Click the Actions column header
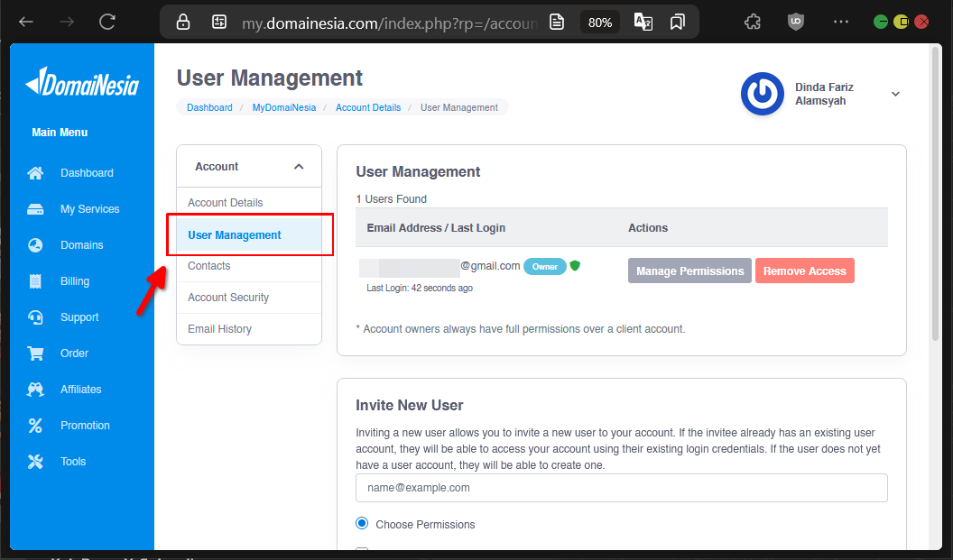Image resolution: width=953 pixels, height=560 pixels. click(648, 228)
